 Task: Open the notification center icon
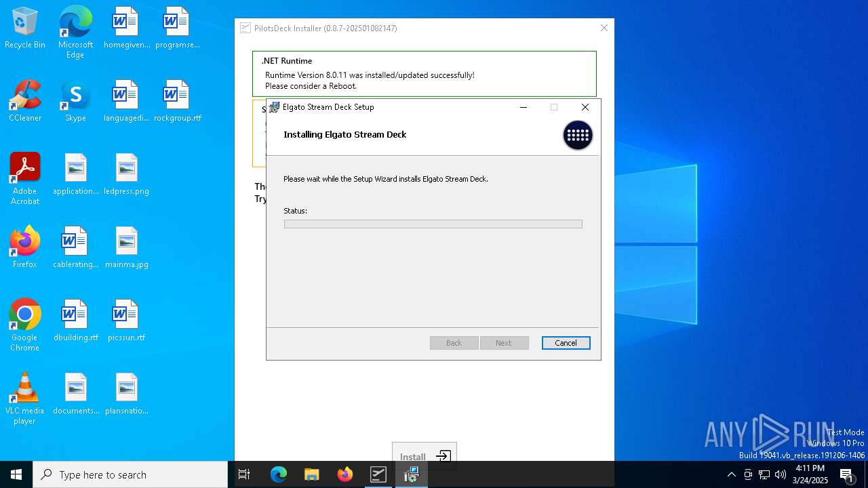tap(847, 474)
